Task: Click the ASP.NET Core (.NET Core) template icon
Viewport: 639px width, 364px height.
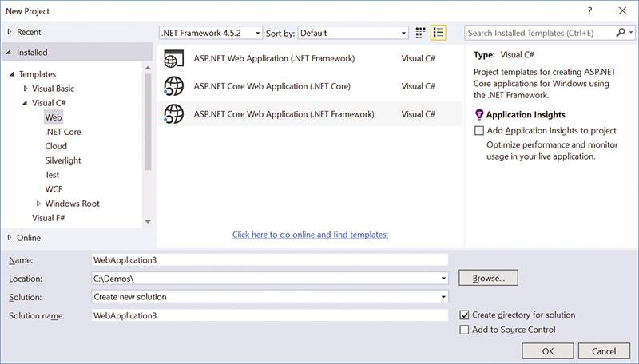Action: (x=173, y=86)
